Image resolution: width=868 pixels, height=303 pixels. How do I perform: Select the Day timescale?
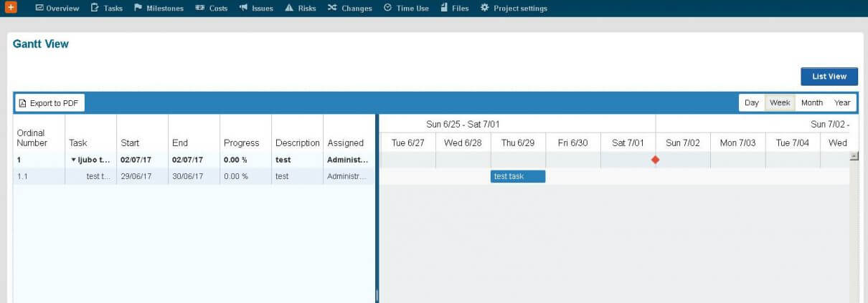pyautogui.click(x=752, y=103)
